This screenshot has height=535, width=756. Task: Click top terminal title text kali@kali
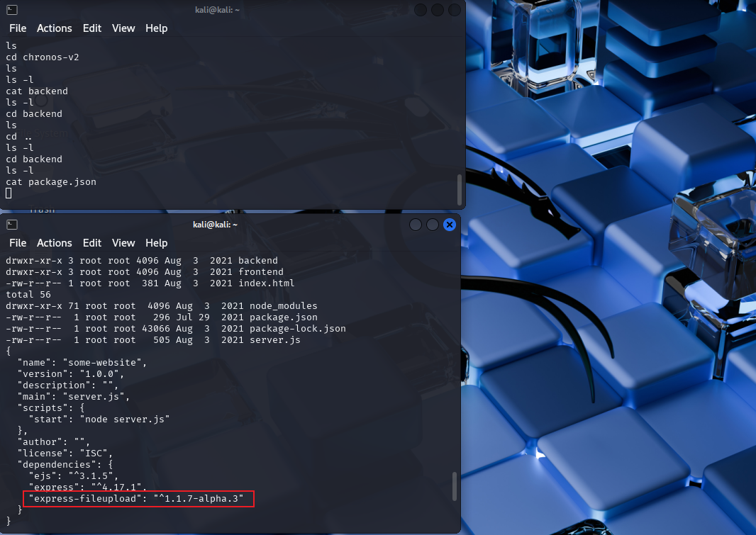pos(217,10)
